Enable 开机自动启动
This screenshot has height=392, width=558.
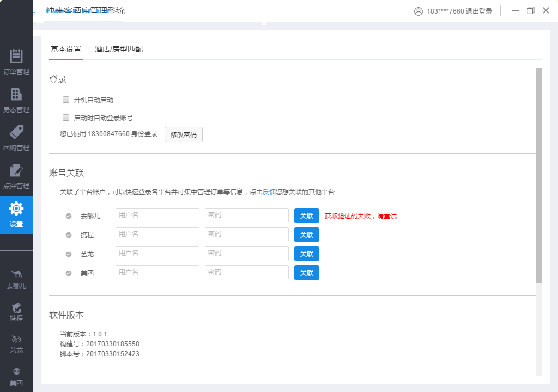click(x=66, y=100)
